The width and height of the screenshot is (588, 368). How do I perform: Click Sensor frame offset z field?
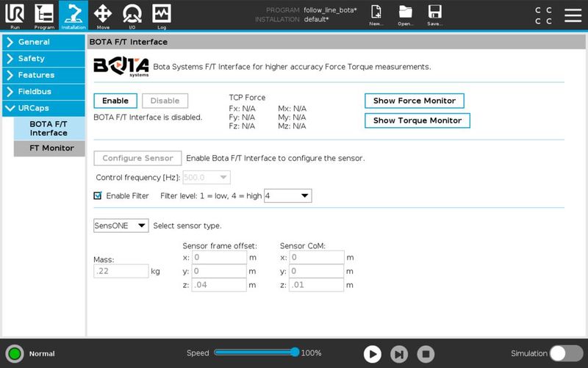coord(219,285)
